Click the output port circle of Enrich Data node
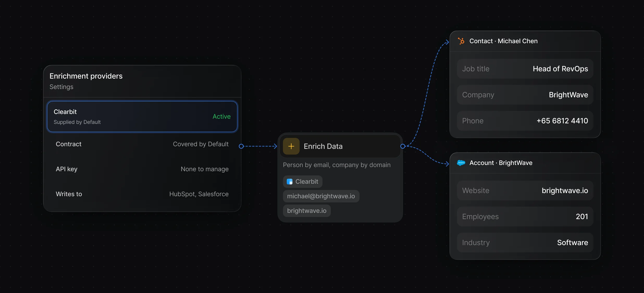Viewport: 644px width, 293px height. (x=403, y=146)
